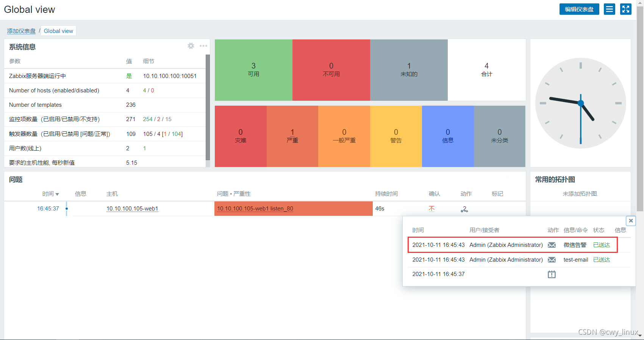Screen dimensions: 644x340
Task: Click the 0 灾难 severity tile
Action: point(241,136)
